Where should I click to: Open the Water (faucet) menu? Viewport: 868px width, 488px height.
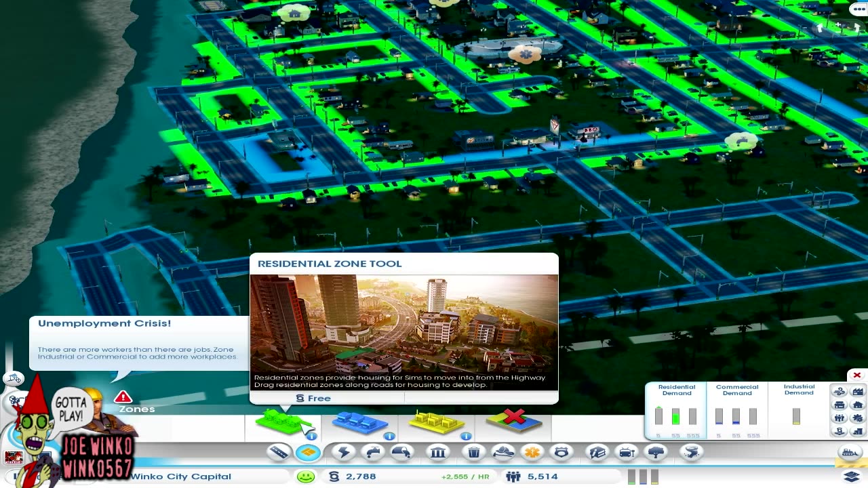click(373, 452)
